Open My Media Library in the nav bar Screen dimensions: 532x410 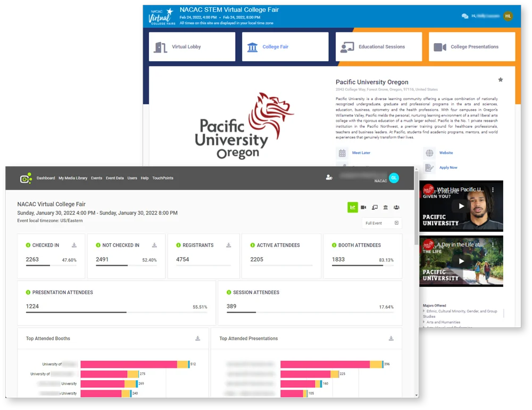pyautogui.click(x=73, y=178)
